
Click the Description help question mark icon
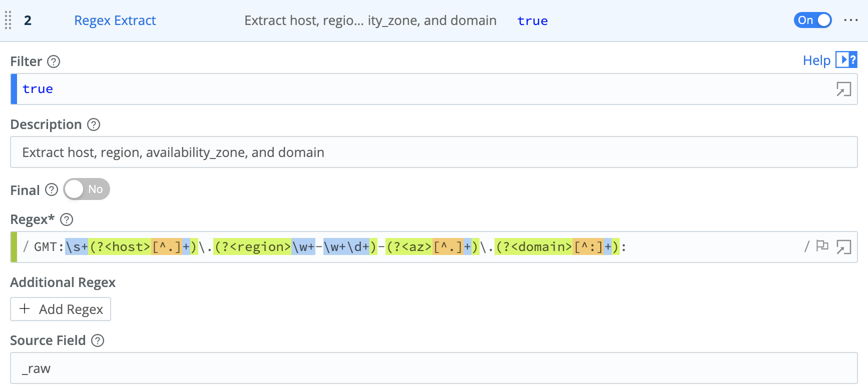[94, 124]
